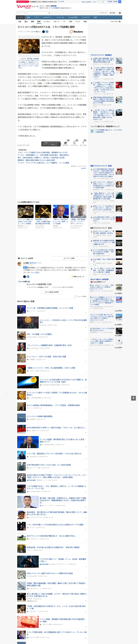Click the ログイン link in the header
Viewport: 138px width, 644px height.
pos(42,8)
